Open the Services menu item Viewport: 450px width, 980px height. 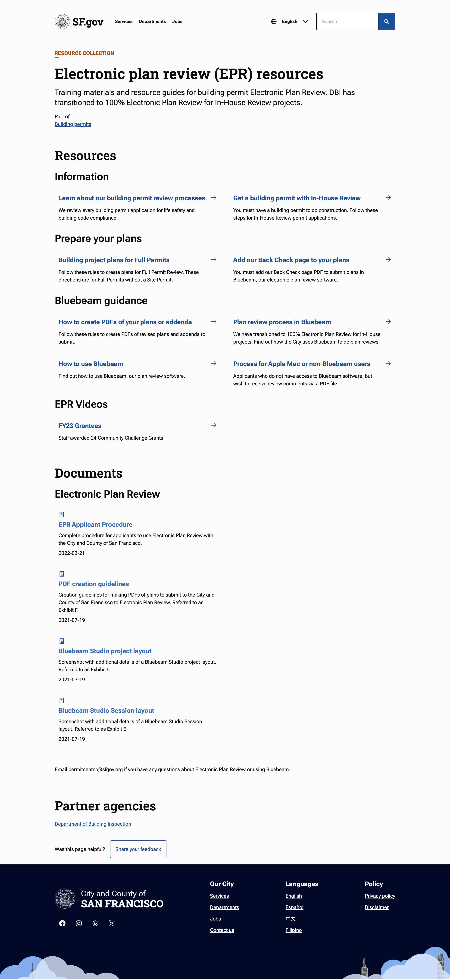(124, 22)
